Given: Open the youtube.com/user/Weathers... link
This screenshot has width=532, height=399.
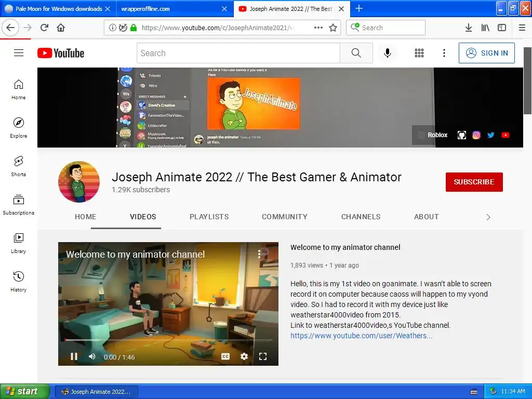Looking at the screenshot, I should tap(362, 336).
